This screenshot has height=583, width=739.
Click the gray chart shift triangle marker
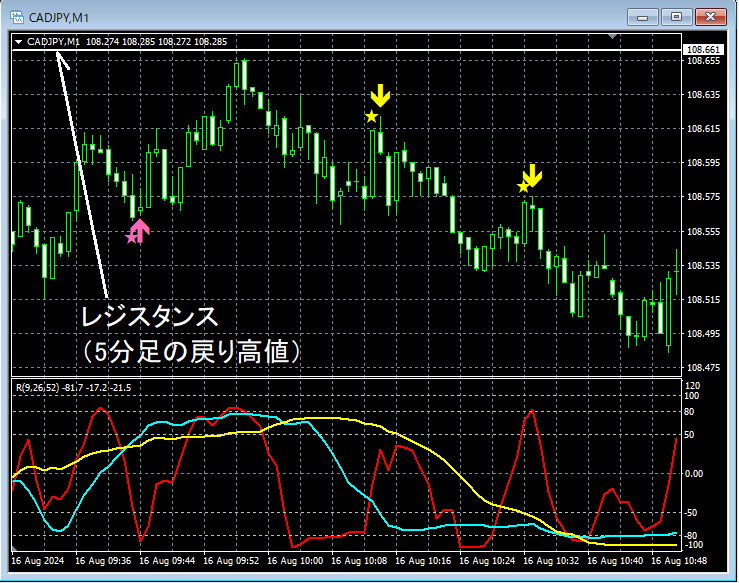[613, 36]
